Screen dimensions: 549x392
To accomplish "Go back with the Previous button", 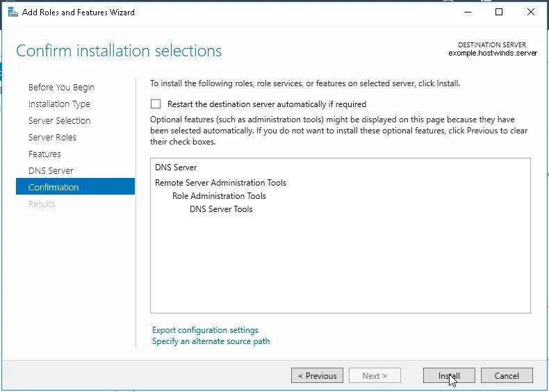I will 317,375.
